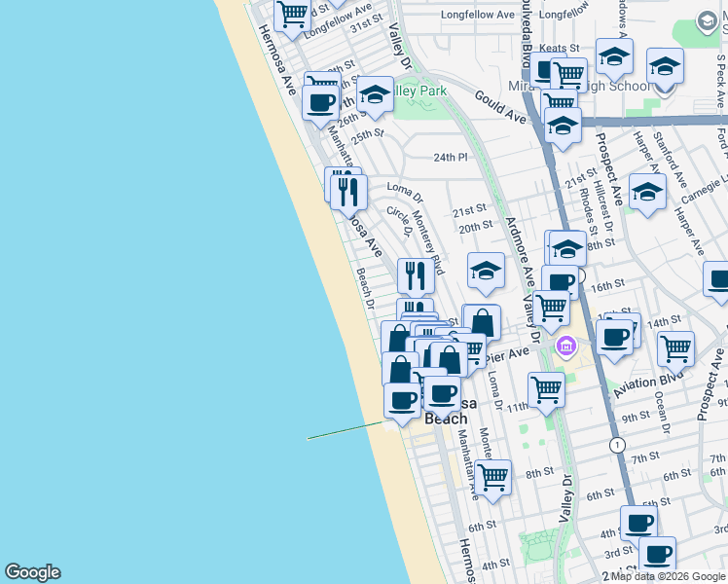Open the grocery cart marker beside 8th St
Screen dimensions: 728x584
pos(493,479)
